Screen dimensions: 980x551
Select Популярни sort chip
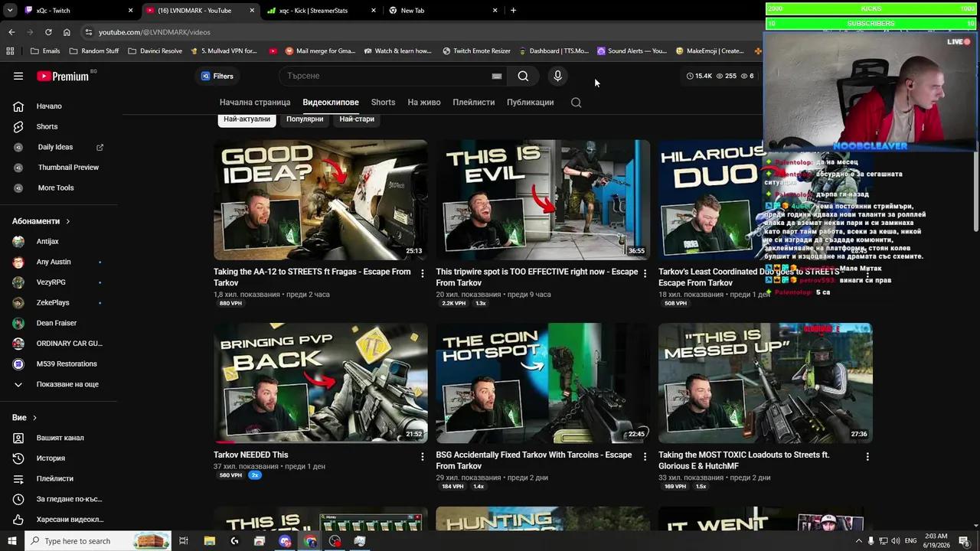click(305, 119)
